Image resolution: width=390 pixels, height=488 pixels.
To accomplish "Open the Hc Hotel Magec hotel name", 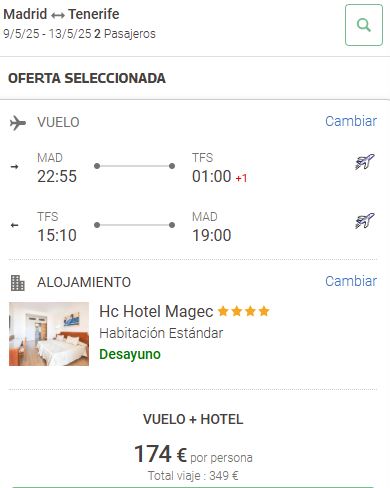I will (156, 312).
